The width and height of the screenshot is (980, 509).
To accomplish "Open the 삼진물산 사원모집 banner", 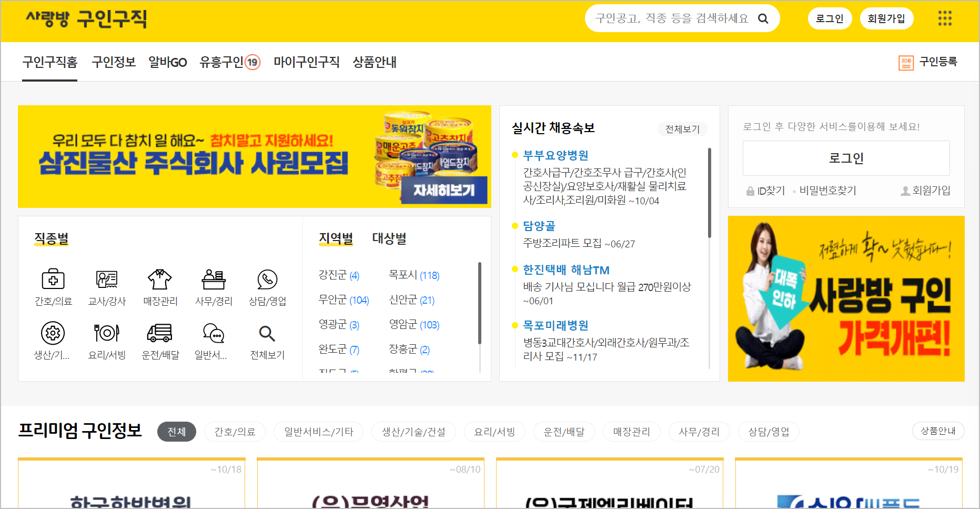I will (x=254, y=156).
